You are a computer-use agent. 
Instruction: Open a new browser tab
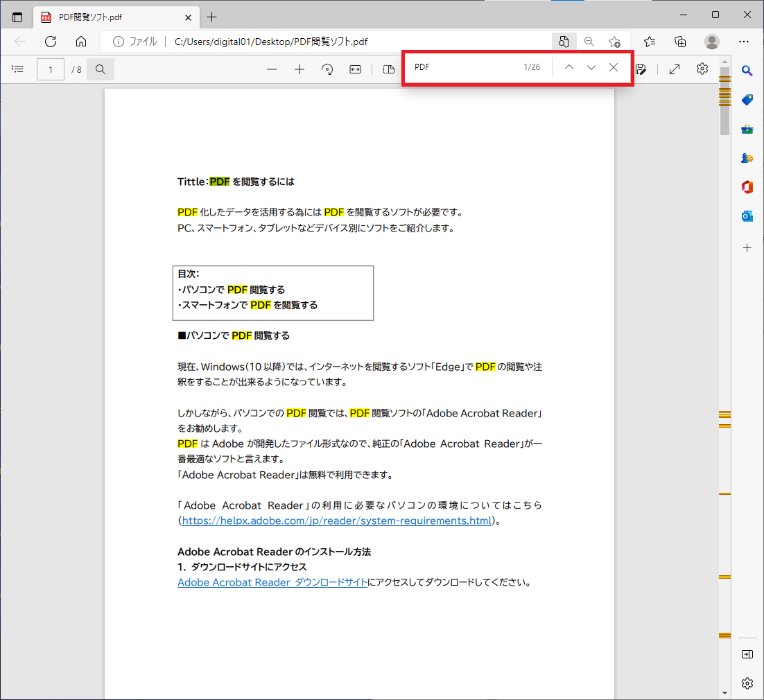212,17
